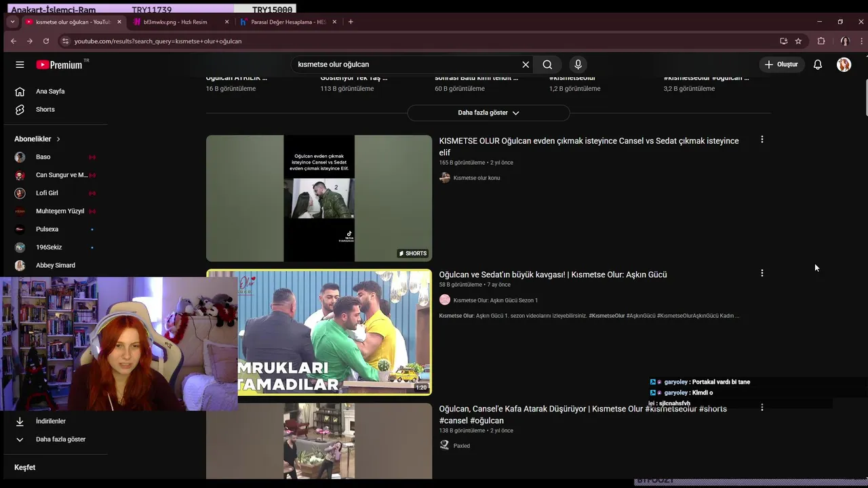Play Cansel'e Kafa Atarak video thumbnail
The image size is (868, 488).
coord(319,441)
